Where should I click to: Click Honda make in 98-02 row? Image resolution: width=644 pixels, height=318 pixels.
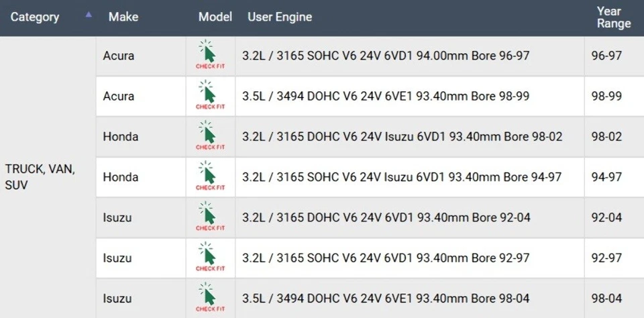pos(121,137)
